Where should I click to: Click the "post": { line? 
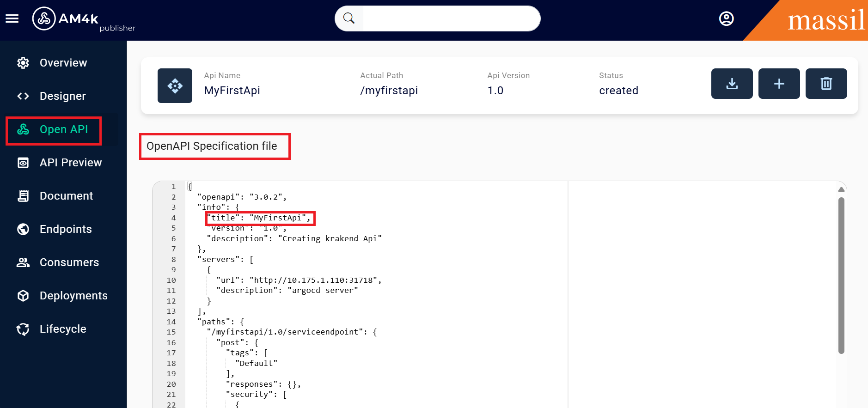(238, 342)
